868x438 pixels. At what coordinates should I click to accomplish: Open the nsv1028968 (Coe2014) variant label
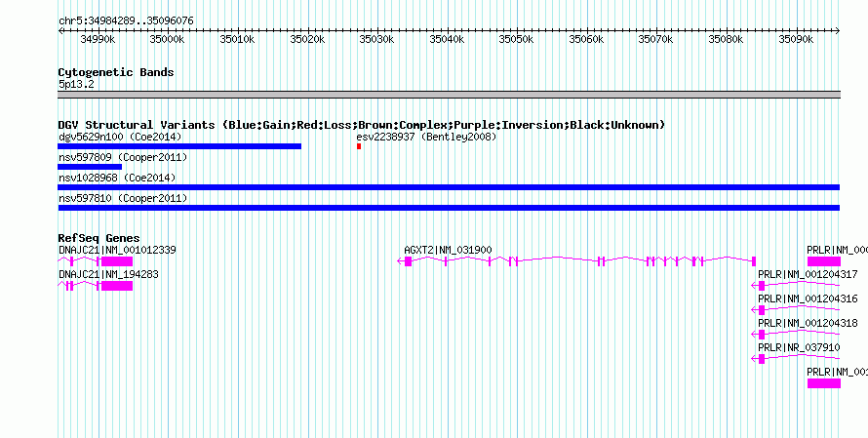point(117,179)
